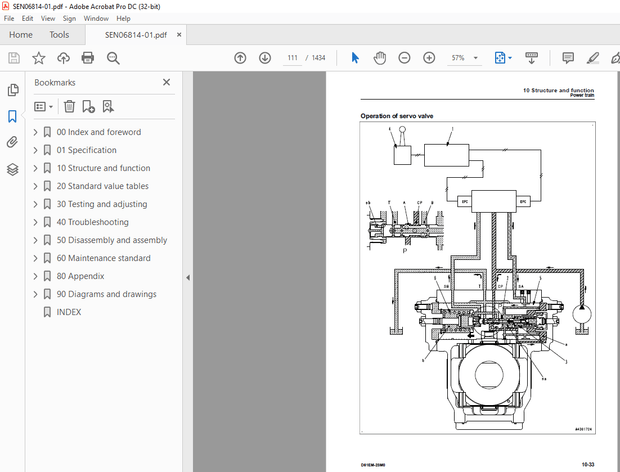Expand 00 Index and foreword bookmark
620x472 pixels.
(x=35, y=132)
